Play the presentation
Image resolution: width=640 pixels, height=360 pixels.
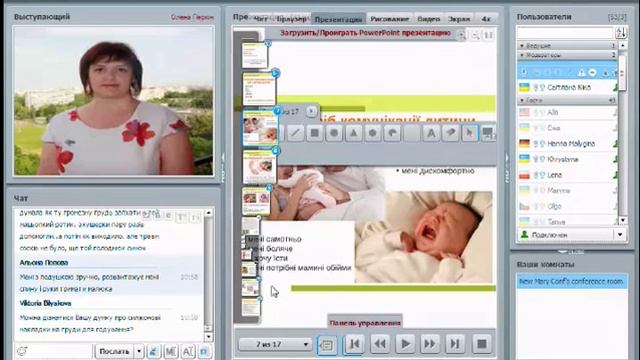[405, 344]
